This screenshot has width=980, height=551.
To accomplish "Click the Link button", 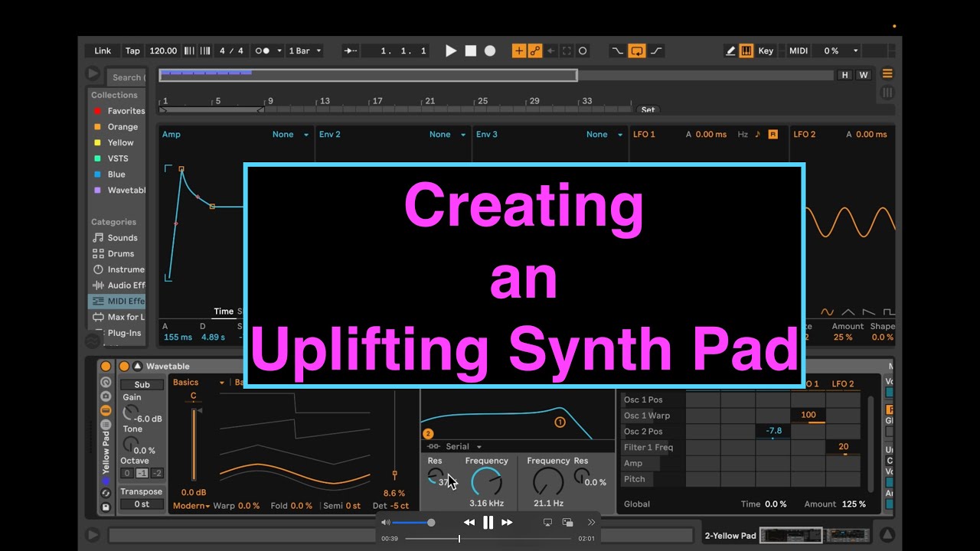I will pyautogui.click(x=103, y=51).
